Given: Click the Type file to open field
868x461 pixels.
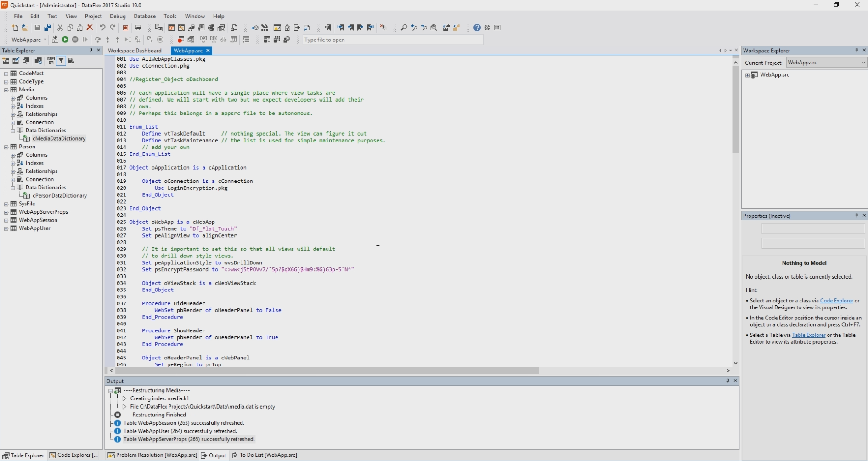Looking at the screenshot, I should click(x=393, y=40).
